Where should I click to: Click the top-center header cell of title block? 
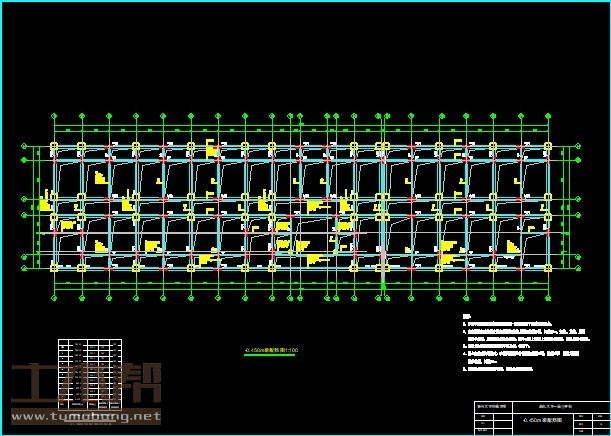tap(552, 405)
